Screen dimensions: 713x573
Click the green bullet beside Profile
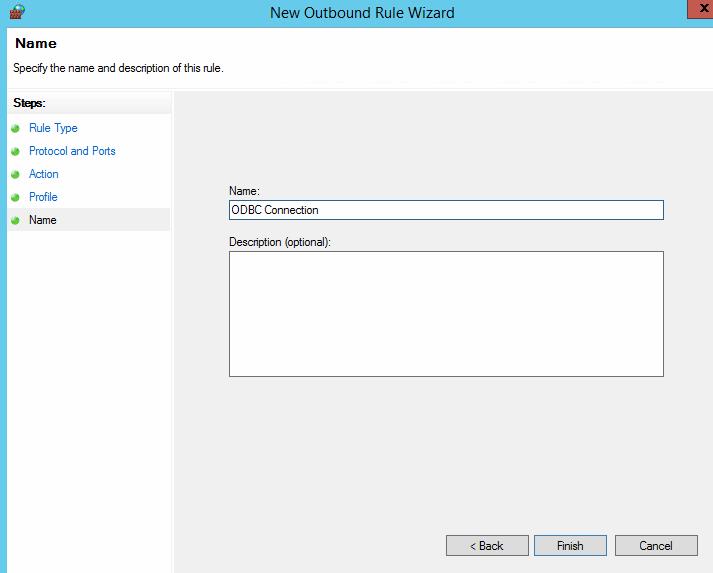[x=15, y=197]
